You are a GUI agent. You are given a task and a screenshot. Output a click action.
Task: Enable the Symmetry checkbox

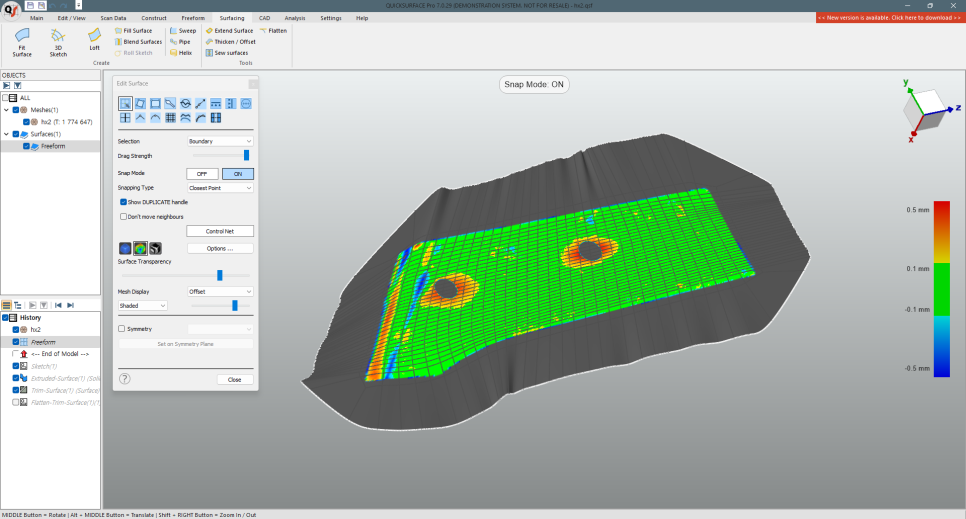(121, 329)
